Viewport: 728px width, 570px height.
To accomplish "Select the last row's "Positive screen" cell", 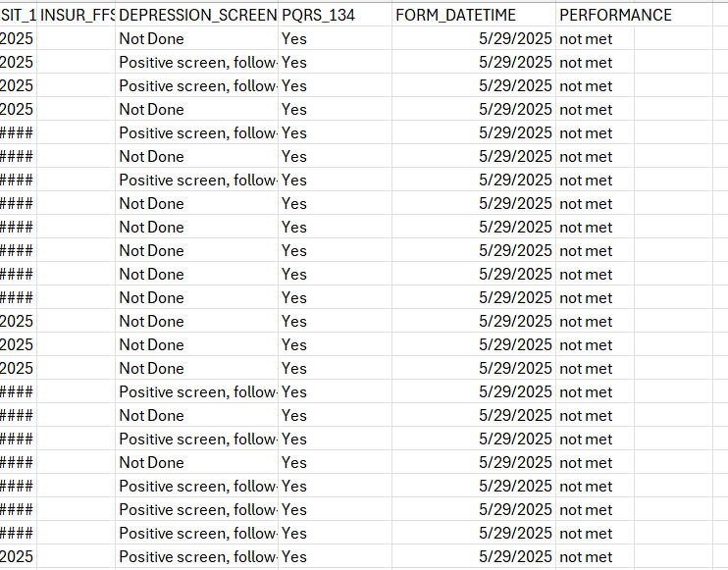I will pos(196,557).
